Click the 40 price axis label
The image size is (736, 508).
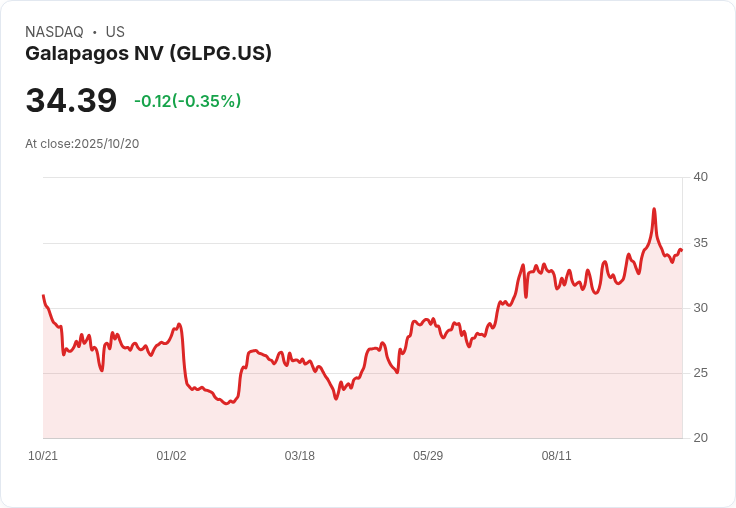pos(700,177)
